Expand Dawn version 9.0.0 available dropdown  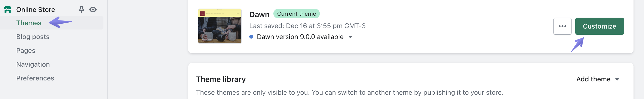coord(300,37)
